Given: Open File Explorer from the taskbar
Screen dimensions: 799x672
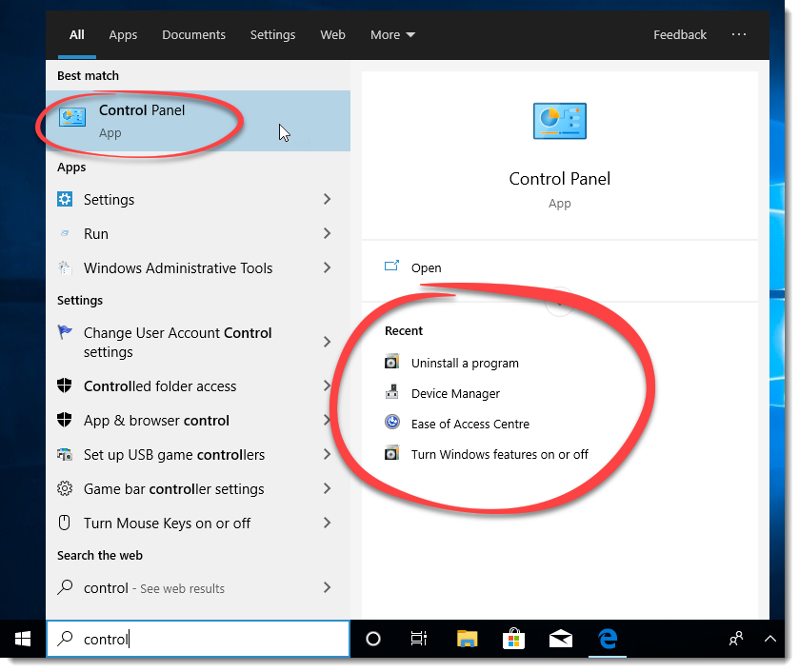Looking at the screenshot, I should [x=467, y=639].
